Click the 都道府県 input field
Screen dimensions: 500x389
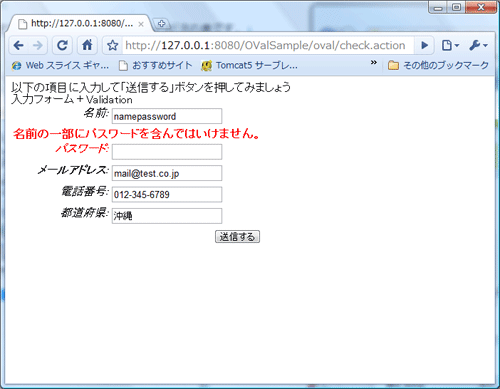[167, 216]
